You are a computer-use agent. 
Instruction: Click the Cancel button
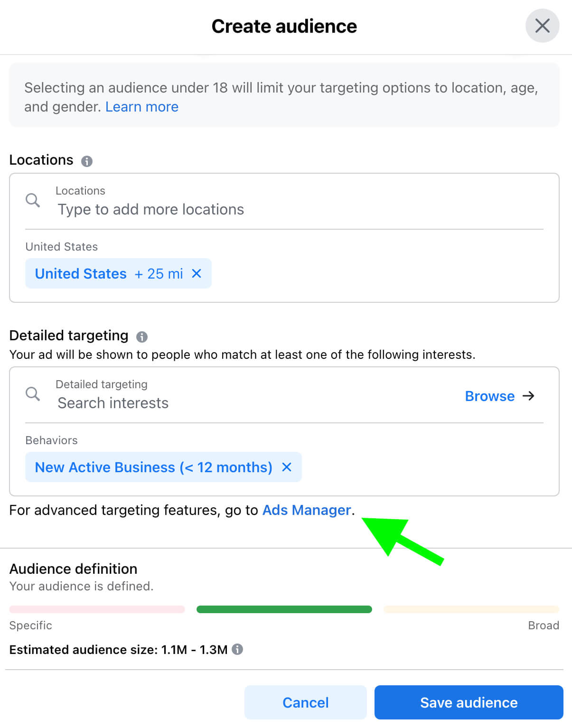pyautogui.click(x=305, y=702)
